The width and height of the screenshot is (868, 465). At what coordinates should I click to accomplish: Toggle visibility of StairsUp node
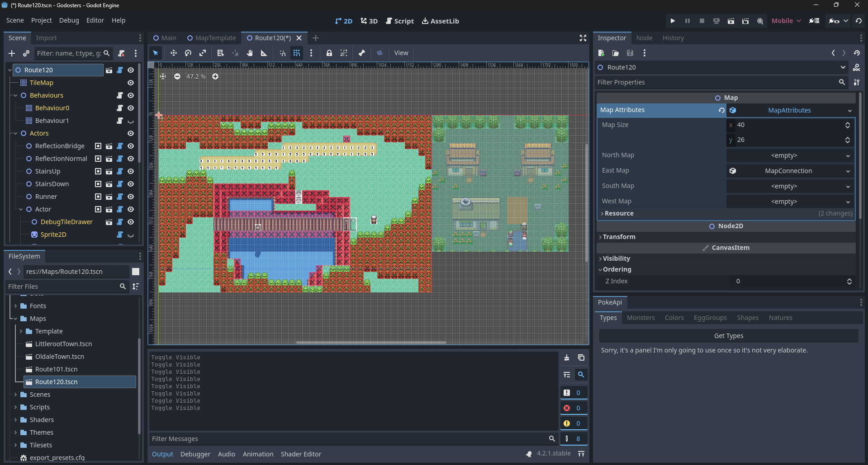coord(131,171)
